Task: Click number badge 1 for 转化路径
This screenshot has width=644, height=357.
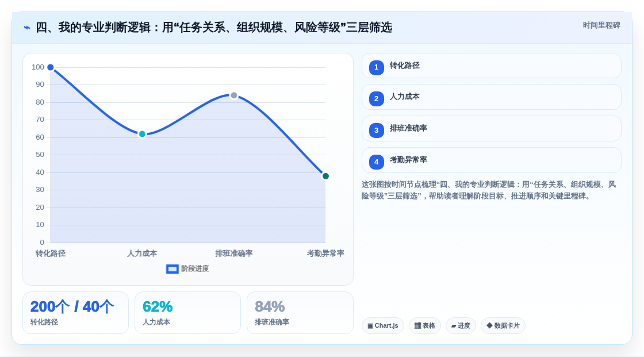Action: (x=376, y=67)
